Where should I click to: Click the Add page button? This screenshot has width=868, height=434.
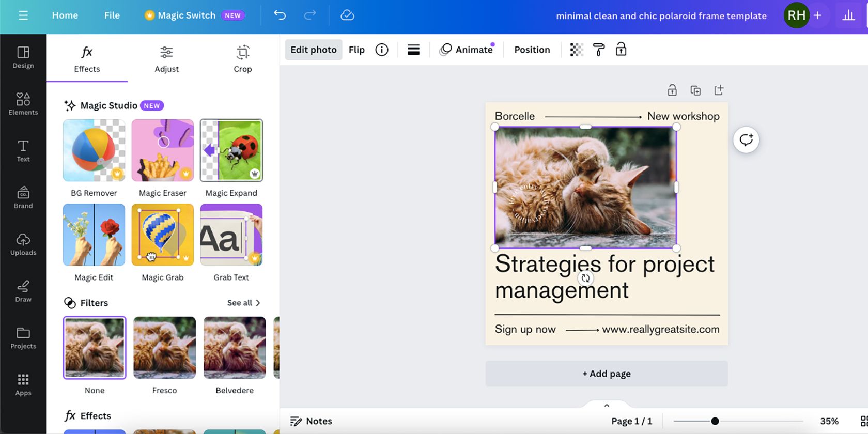coord(607,374)
